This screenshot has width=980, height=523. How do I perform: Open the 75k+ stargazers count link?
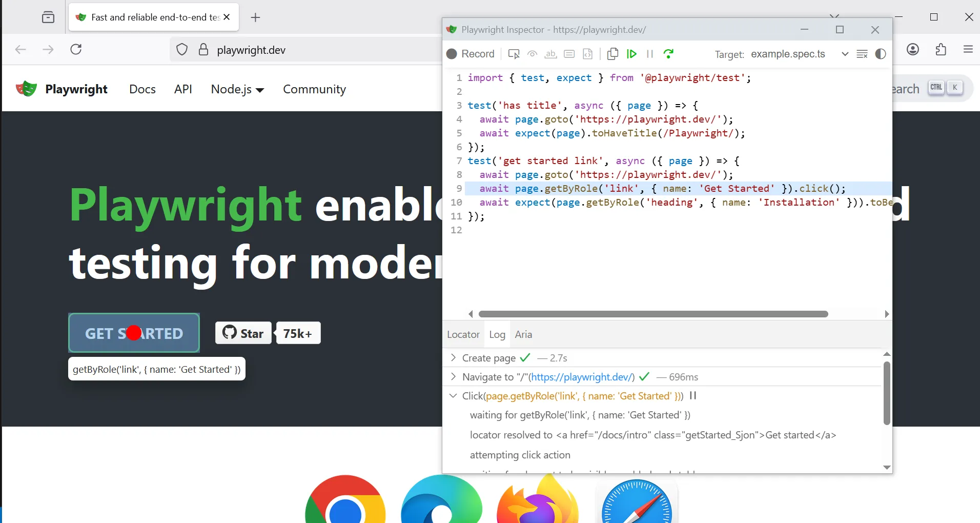[x=298, y=333]
